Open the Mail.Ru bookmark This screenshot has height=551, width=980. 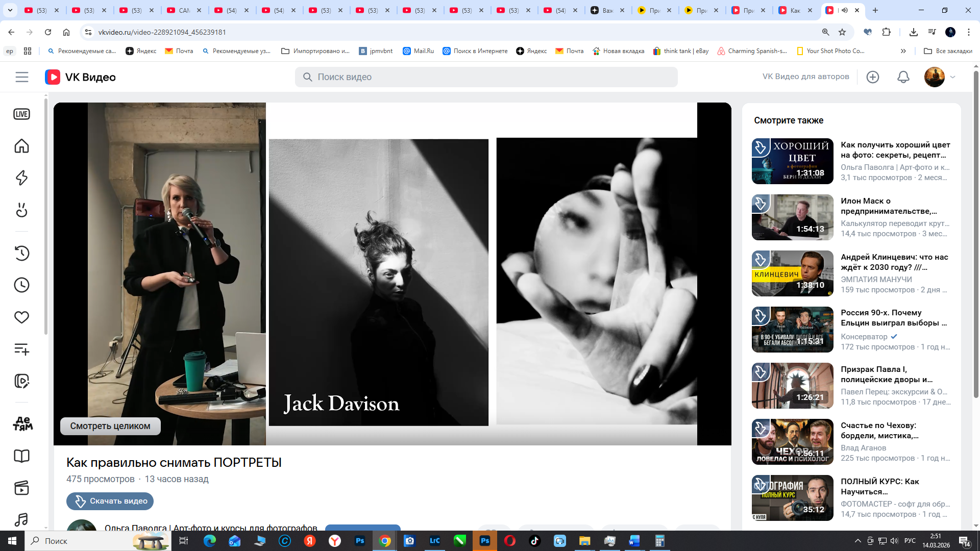(418, 51)
